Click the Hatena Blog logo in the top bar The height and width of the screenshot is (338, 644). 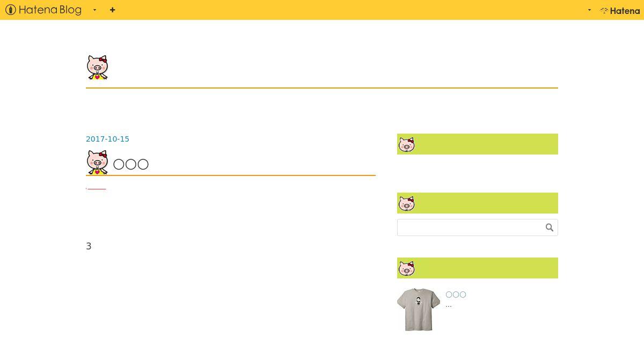click(x=43, y=10)
